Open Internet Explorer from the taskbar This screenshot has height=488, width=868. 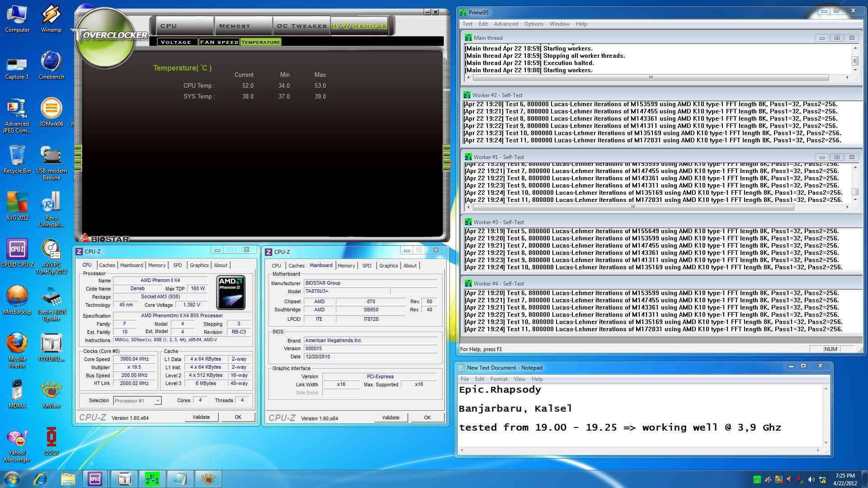(40, 479)
